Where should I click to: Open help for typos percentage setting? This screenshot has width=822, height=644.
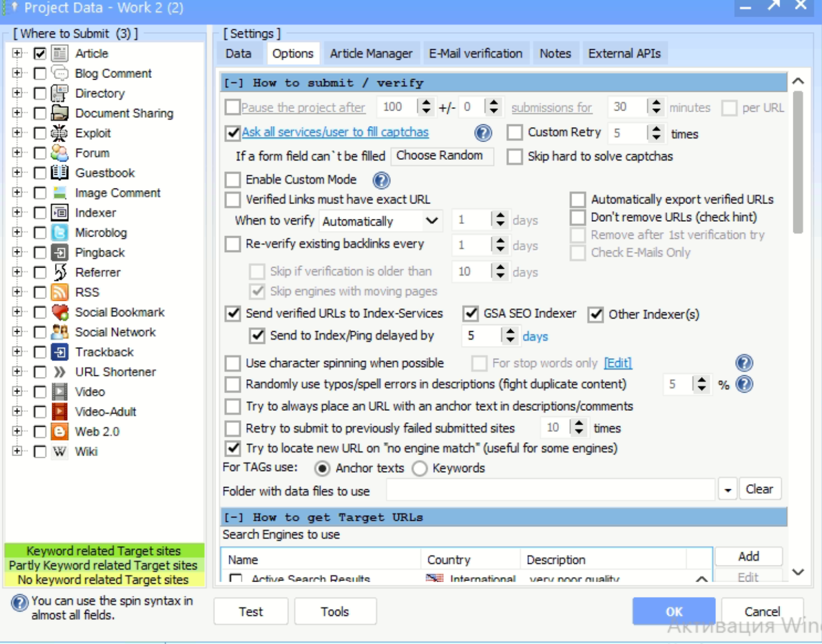tap(744, 384)
